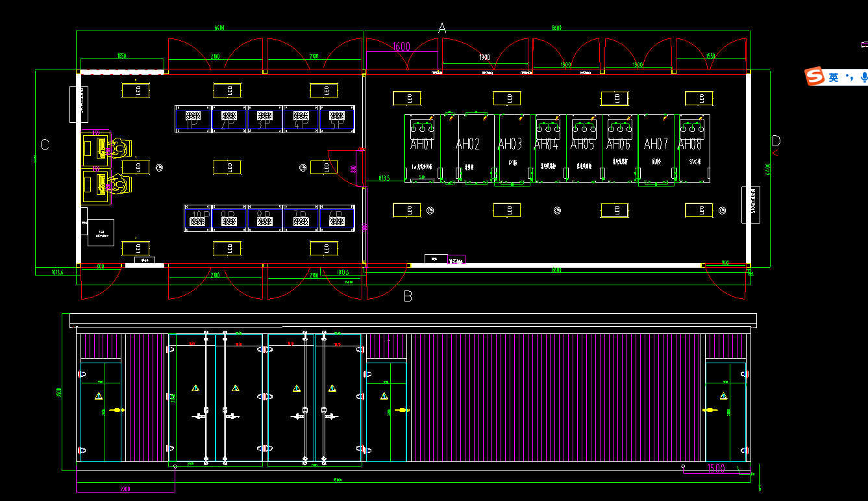Toggle the punctuation mode in IME bar
The width and height of the screenshot is (868, 501).
pyautogui.click(x=850, y=78)
